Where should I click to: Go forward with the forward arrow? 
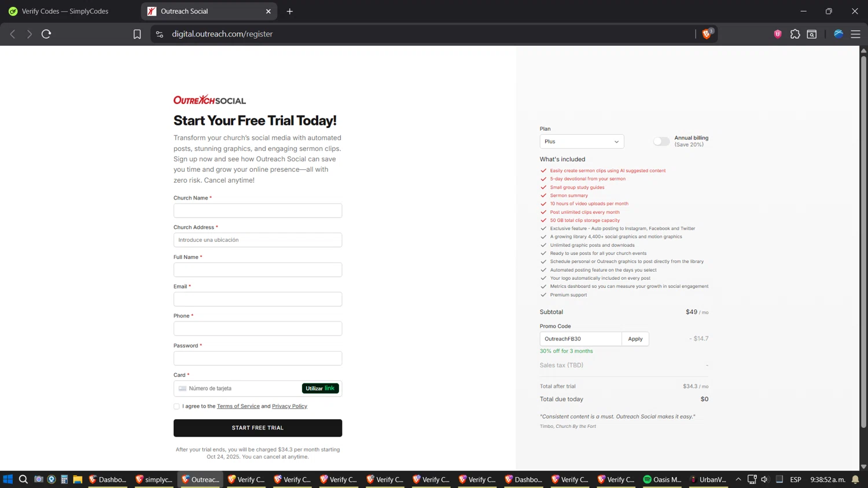click(x=30, y=34)
